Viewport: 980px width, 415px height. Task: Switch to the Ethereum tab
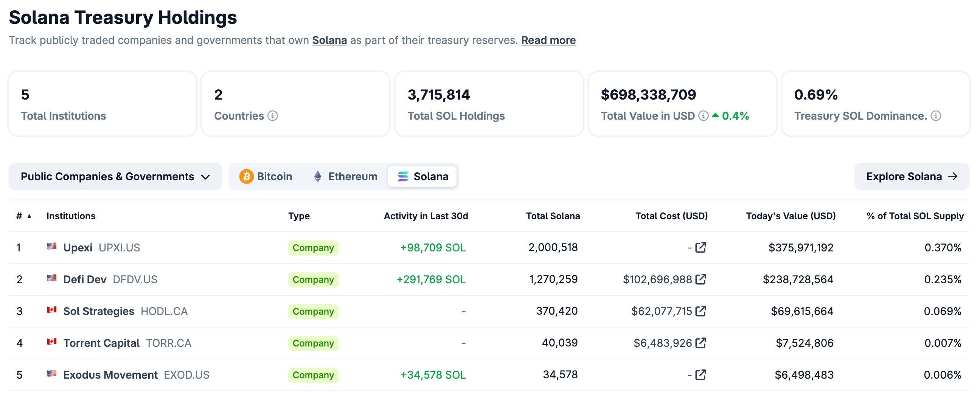[x=345, y=176]
